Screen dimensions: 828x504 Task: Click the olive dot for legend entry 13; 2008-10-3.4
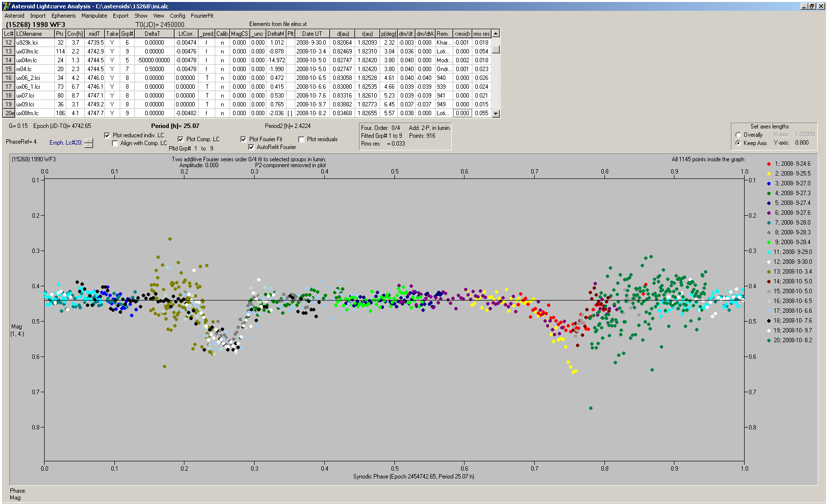point(769,272)
